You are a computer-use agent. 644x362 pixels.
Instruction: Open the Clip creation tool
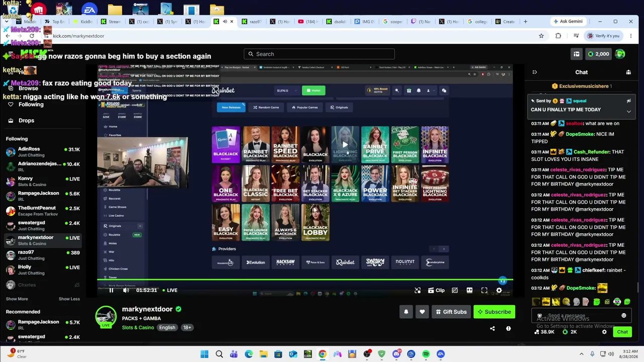436,290
